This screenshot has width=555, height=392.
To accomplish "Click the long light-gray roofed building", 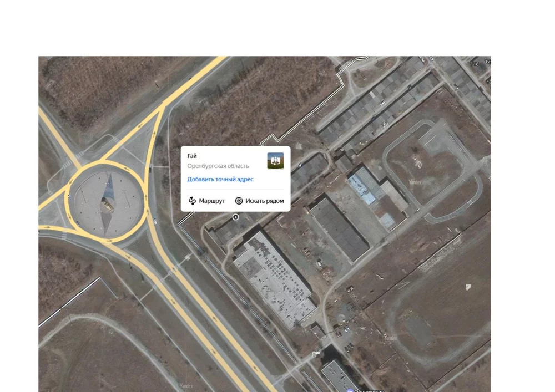I will (x=275, y=279).
